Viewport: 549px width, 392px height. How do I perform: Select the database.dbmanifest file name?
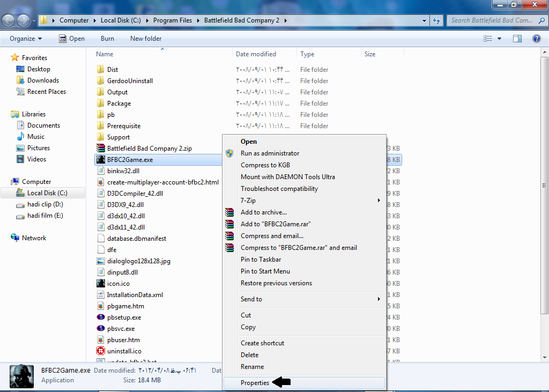(137, 238)
